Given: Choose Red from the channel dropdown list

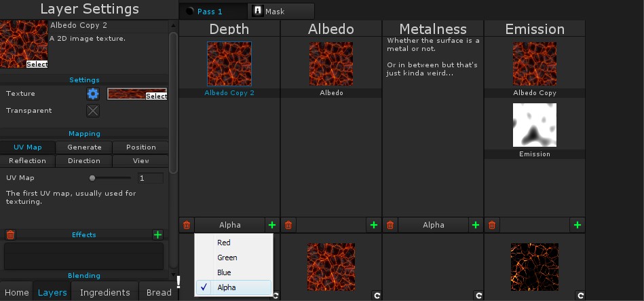Looking at the screenshot, I should coord(224,243).
